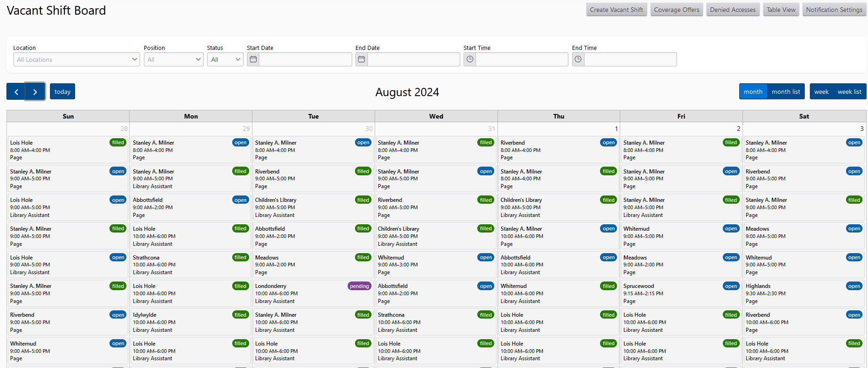The height and width of the screenshot is (368, 868).
Task: Click Create Vacant Shift button
Action: 617,10
